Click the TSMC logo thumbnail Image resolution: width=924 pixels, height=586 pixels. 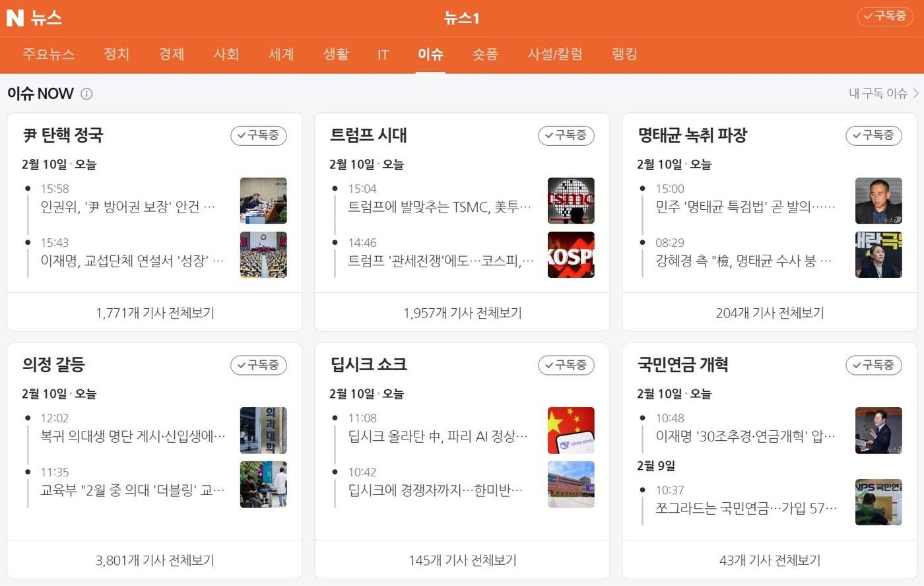(571, 201)
